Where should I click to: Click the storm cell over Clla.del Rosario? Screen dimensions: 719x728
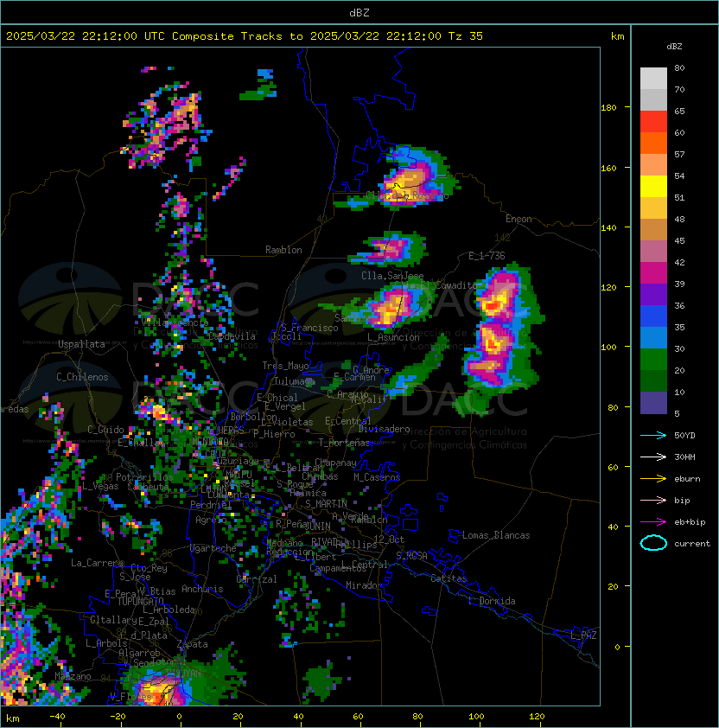click(x=409, y=179)
